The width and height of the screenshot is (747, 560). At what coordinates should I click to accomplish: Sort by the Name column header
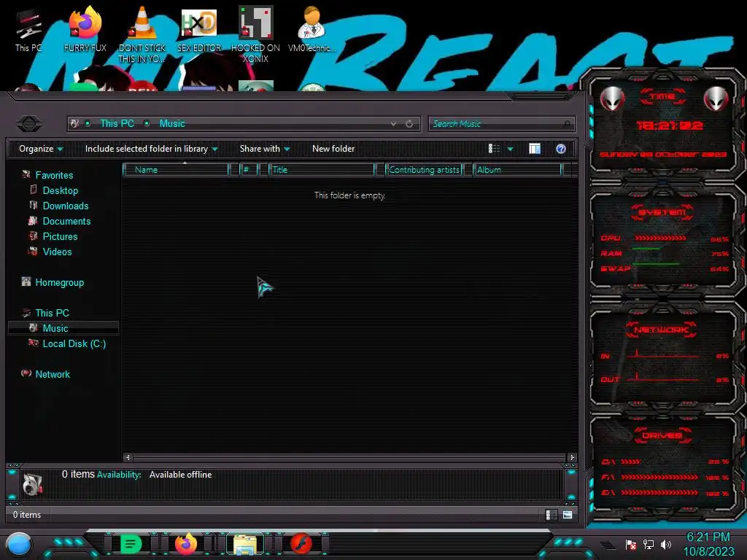pyautogui.click(x=177, y=169)
